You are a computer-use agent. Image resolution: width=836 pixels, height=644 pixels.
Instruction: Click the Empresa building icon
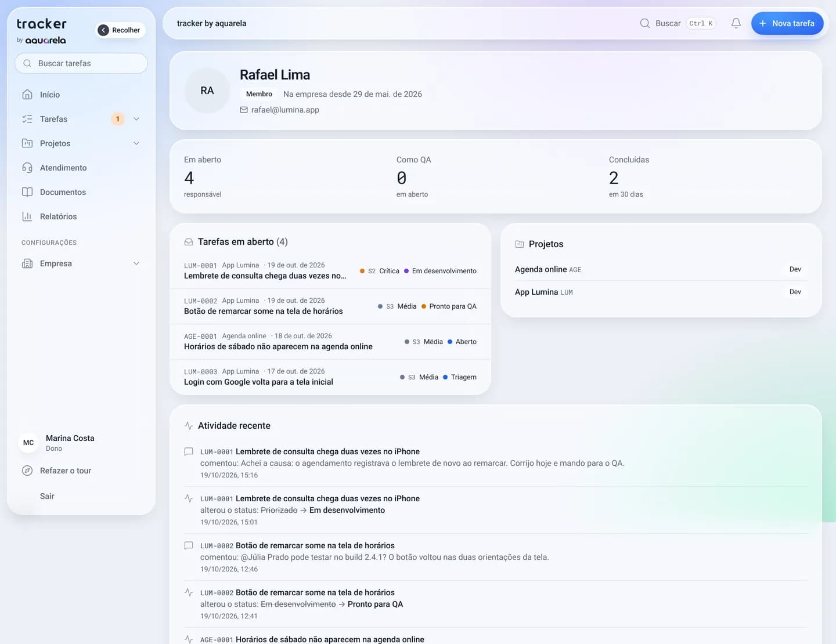27,263
